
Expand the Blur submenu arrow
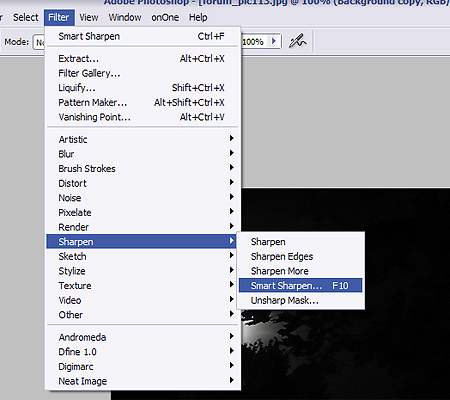pyautogui.click(x=232, y=153)
